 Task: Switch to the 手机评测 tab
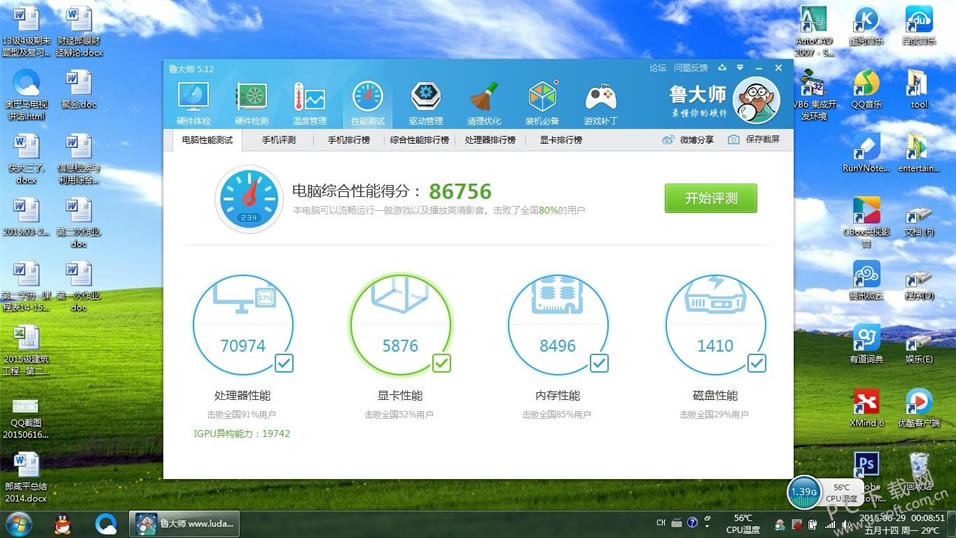pos(279,140)
